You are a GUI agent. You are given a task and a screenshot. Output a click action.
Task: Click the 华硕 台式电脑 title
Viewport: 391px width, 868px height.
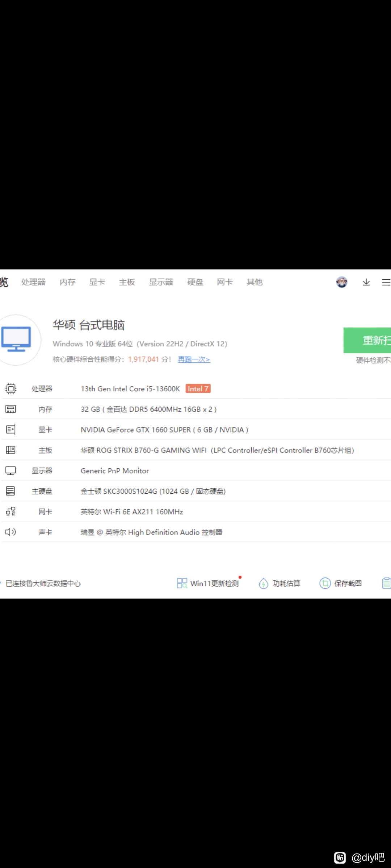pyautogui.click(x=89, y=325)
